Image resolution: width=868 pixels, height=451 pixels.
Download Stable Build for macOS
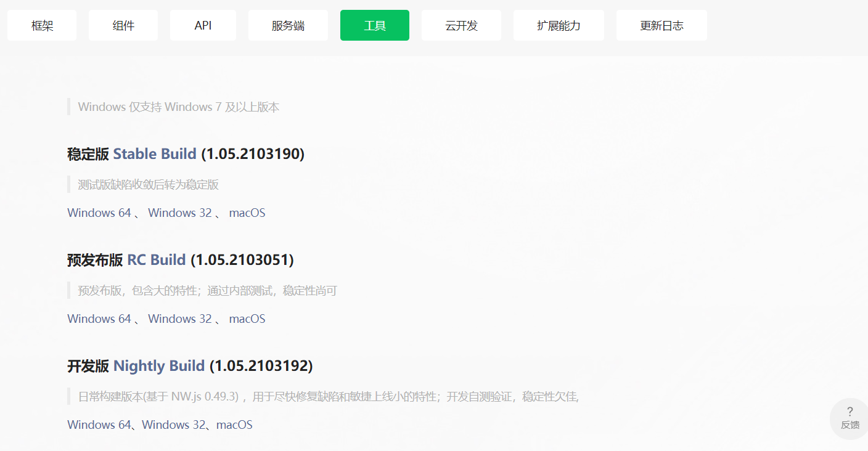(247, 213)
